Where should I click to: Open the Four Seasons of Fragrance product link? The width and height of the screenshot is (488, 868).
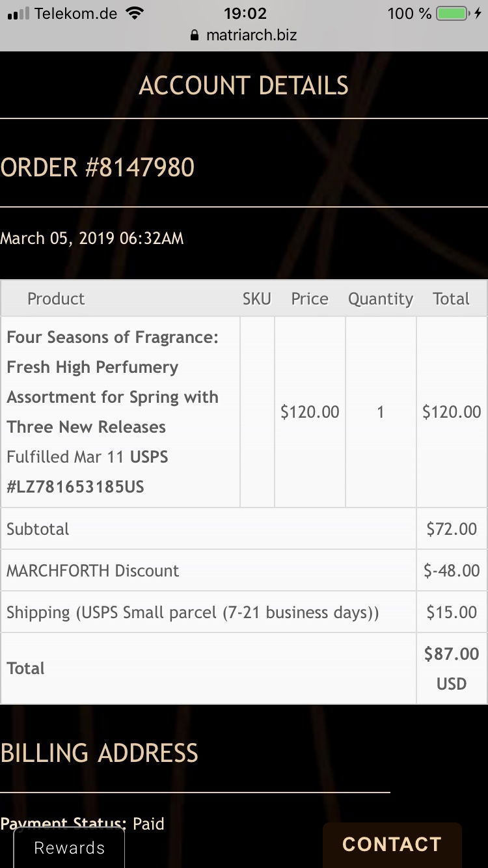(113, 382)
